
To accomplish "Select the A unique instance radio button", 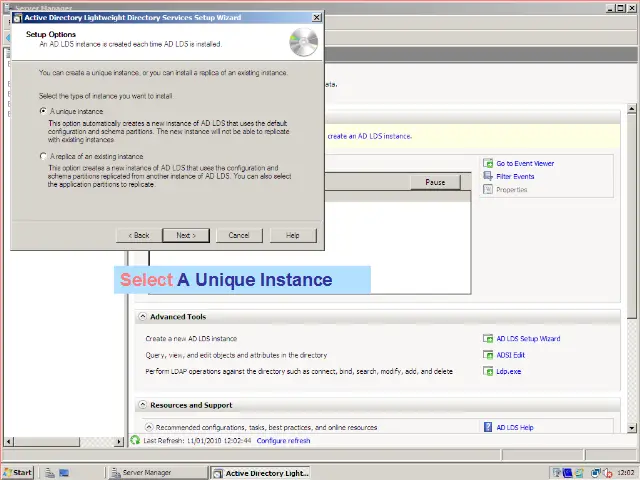I will click(x=43, y=111).
